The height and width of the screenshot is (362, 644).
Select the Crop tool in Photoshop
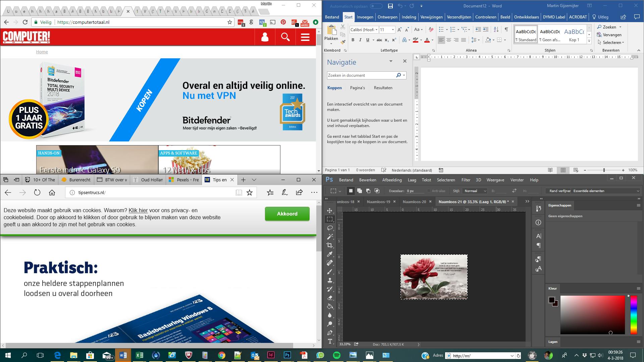(330, 245)
